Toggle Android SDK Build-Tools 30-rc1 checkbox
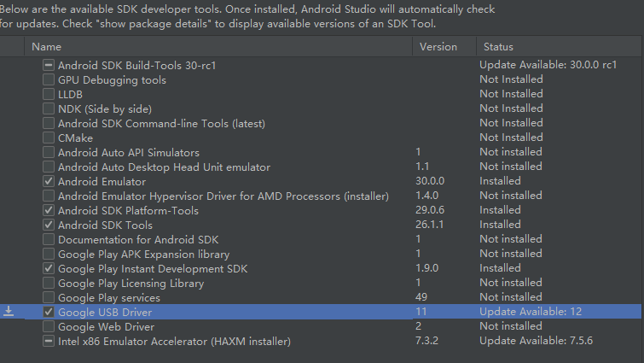 pos(49,65)
